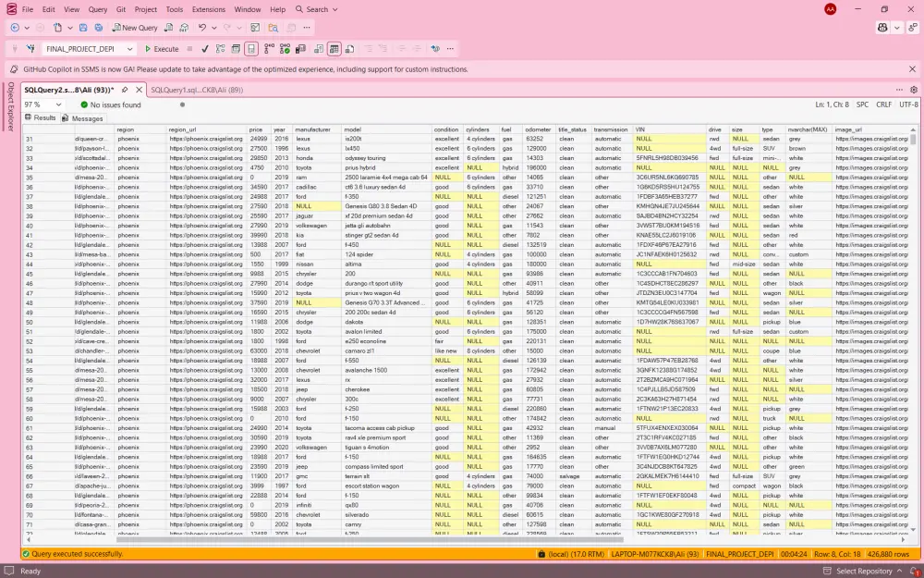Viewport: 924px width, 578px height.
Task: Open the FINAL_PROJECT_DEPI database dropdown
Action: pos(129,48)
